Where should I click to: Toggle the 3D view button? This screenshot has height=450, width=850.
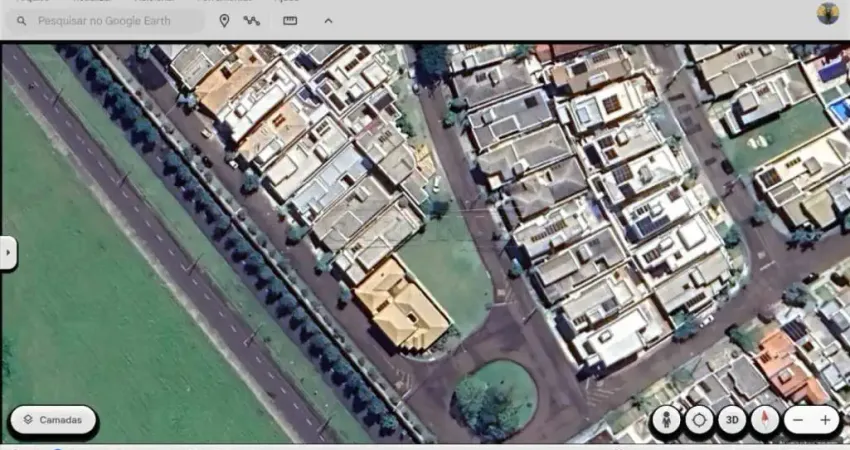pos(732,421)
